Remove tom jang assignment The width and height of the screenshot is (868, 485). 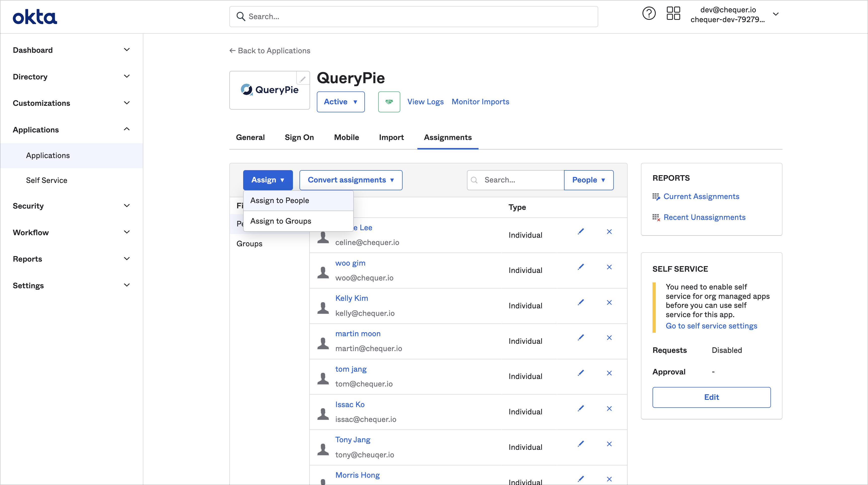tap(609, 373)
